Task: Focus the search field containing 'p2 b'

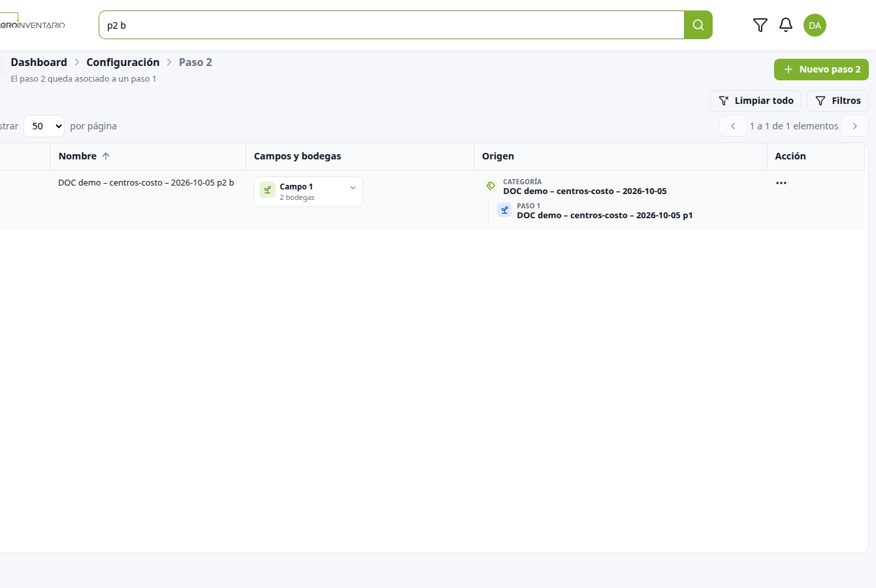Action: tap(391, 25)
